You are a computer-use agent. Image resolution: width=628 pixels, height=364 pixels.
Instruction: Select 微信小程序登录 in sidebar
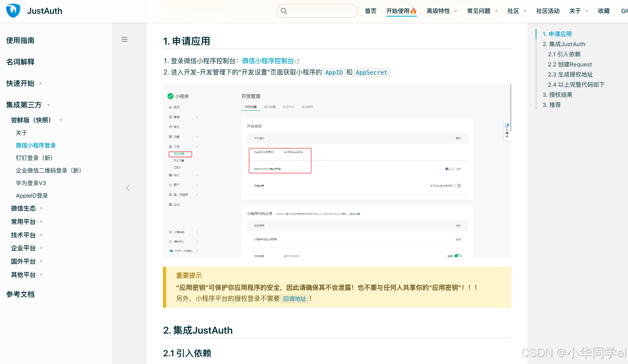(36, 145)
